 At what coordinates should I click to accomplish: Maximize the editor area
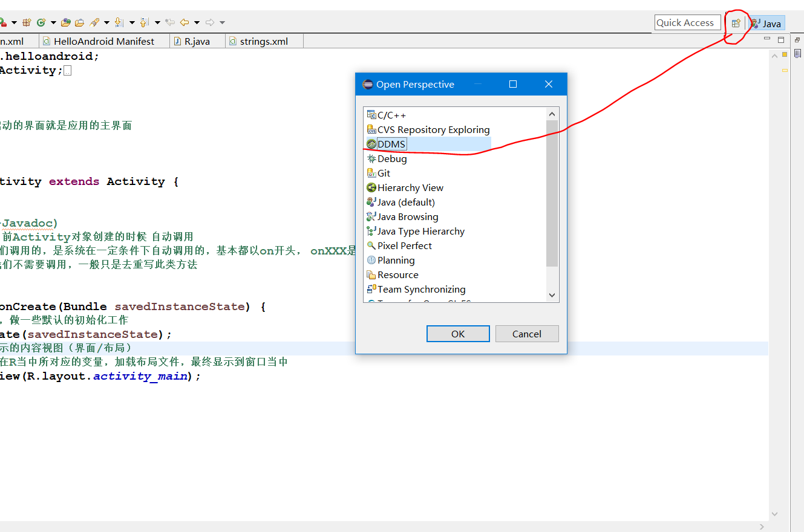click(x=781, y=40)
